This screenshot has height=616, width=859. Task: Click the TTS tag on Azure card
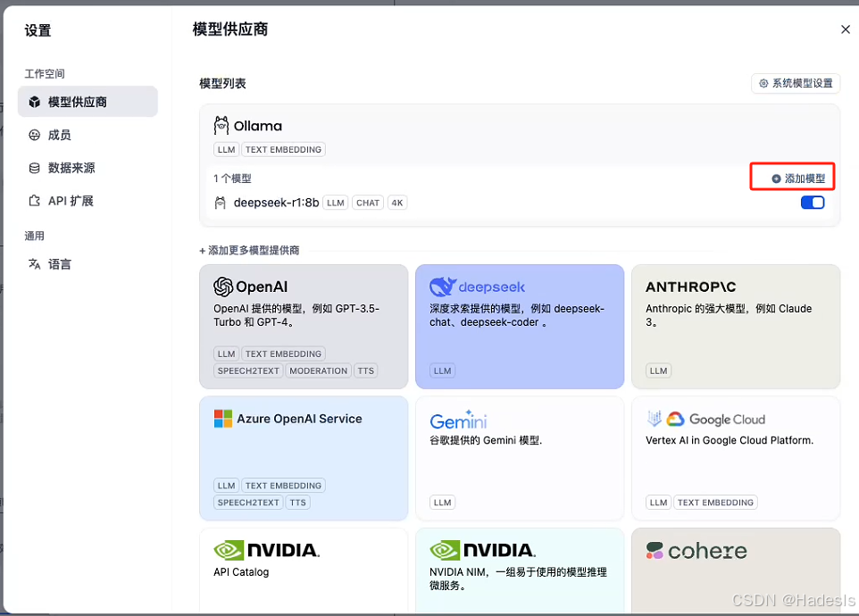point(298,502)
